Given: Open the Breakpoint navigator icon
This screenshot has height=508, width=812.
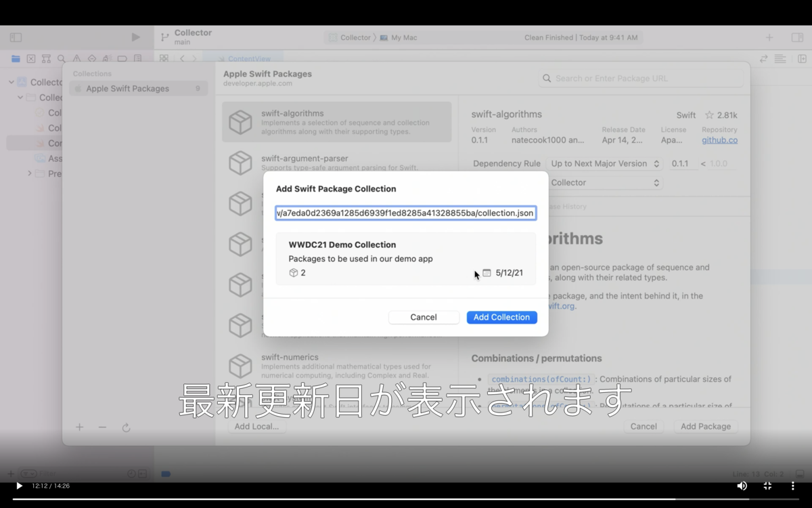Looking at the screenshot, I should click(122, 59).
